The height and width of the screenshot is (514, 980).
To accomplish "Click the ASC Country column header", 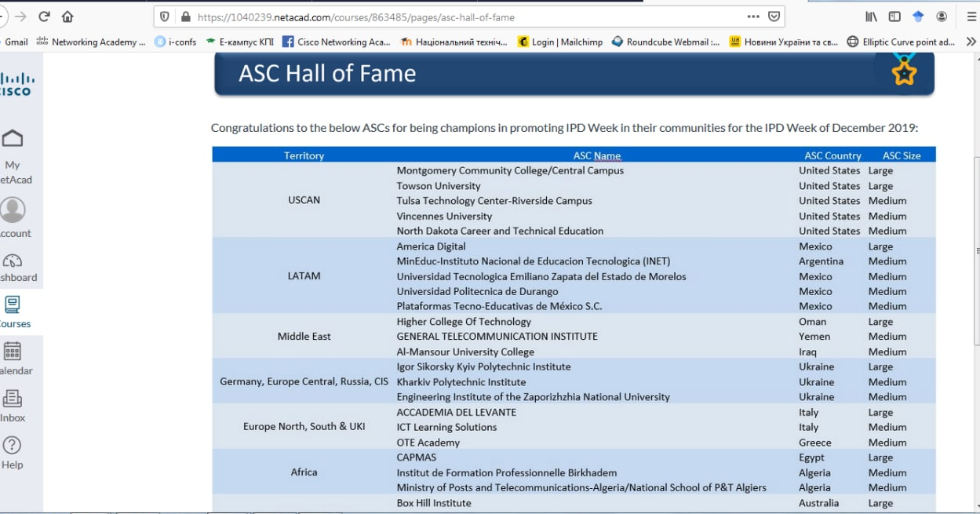I will pos(832,155).
